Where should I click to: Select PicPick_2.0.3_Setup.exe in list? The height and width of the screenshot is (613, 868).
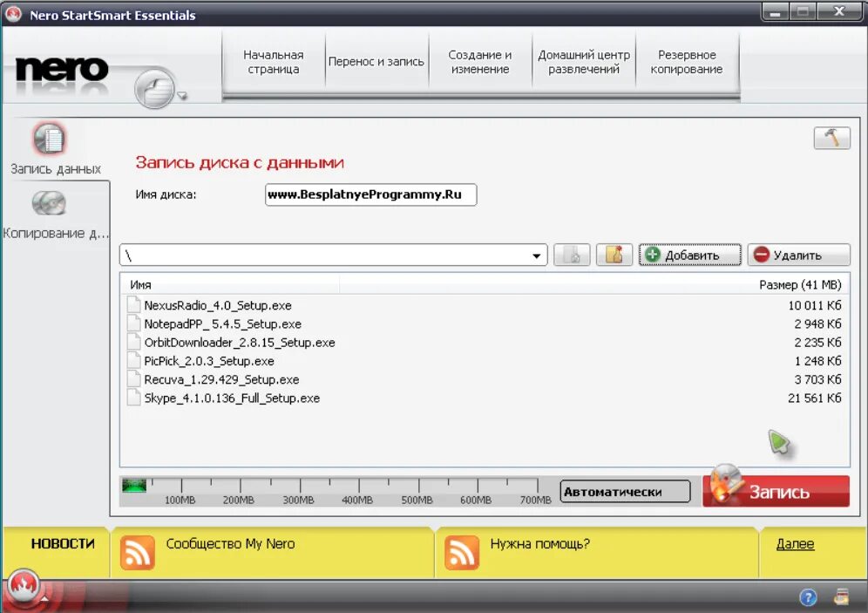coord(209,360)
